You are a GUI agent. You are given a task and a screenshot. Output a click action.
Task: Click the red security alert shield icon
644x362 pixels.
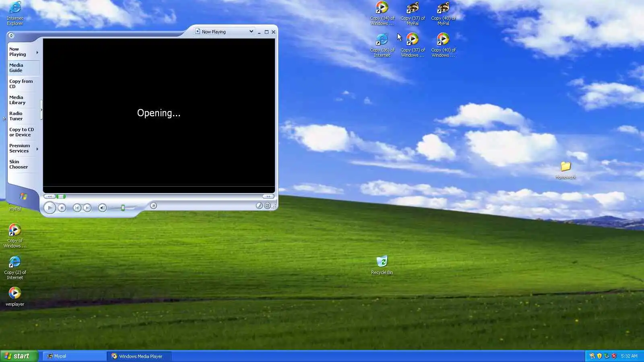tap(614, 356)
